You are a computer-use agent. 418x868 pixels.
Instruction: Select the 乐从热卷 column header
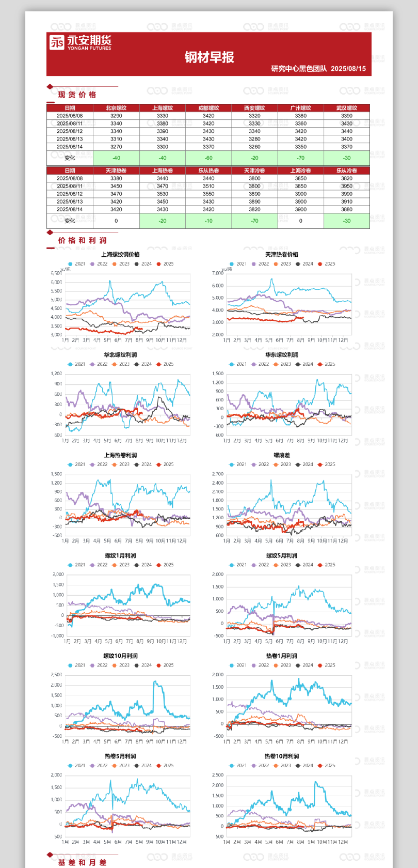[208, 171]
